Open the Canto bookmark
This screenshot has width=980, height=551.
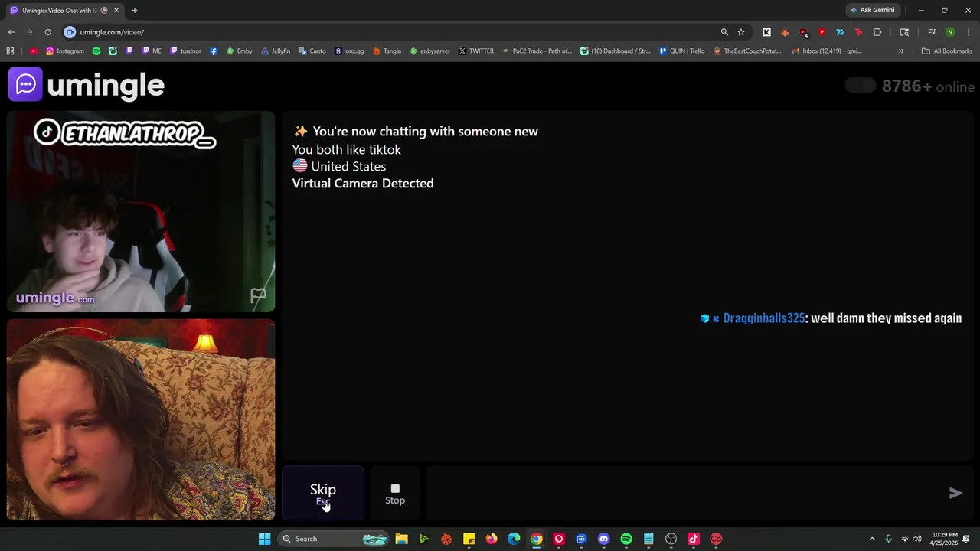(x=312, y=51)
